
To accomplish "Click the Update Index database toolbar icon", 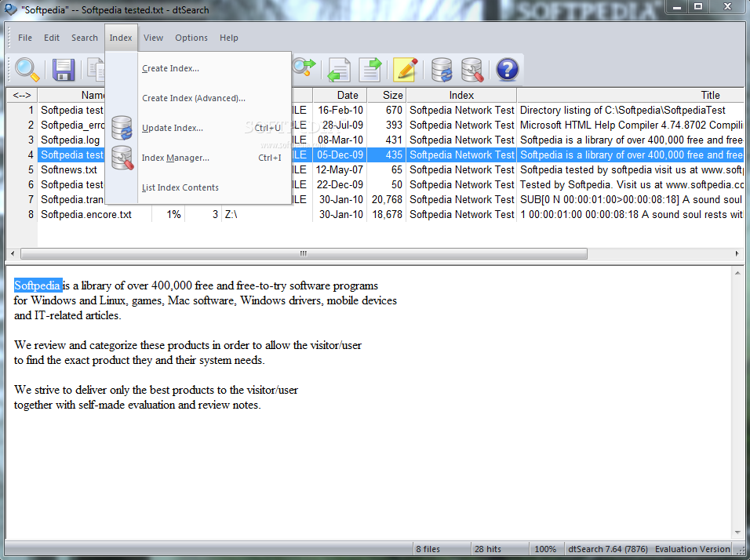I will [x=442, y=70].
